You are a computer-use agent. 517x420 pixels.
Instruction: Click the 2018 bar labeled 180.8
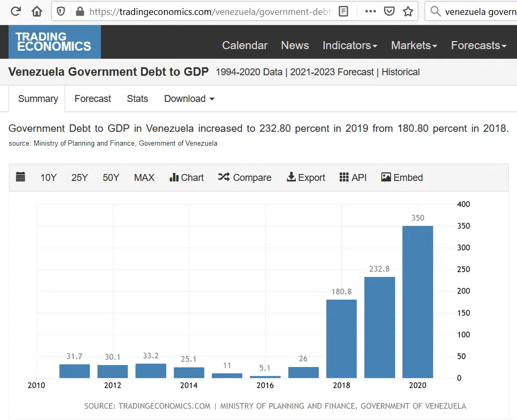tap(342, 339)
